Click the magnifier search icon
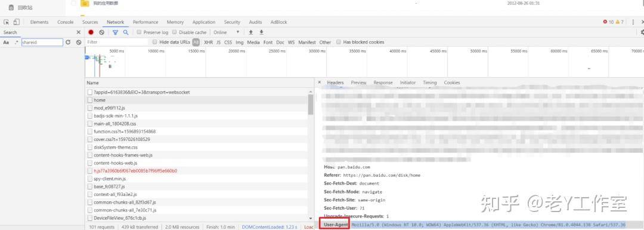This screenshot has height=230, width=644. point(126,32)
